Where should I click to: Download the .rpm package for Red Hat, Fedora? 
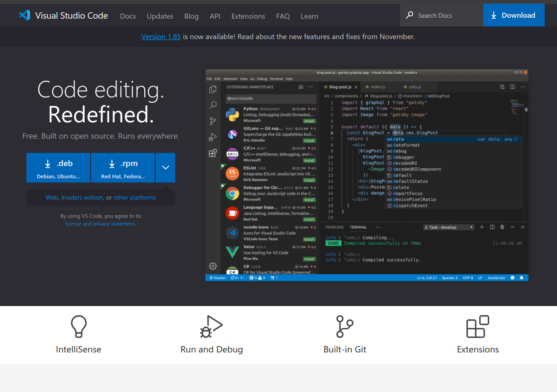click(x=123, y=167)
